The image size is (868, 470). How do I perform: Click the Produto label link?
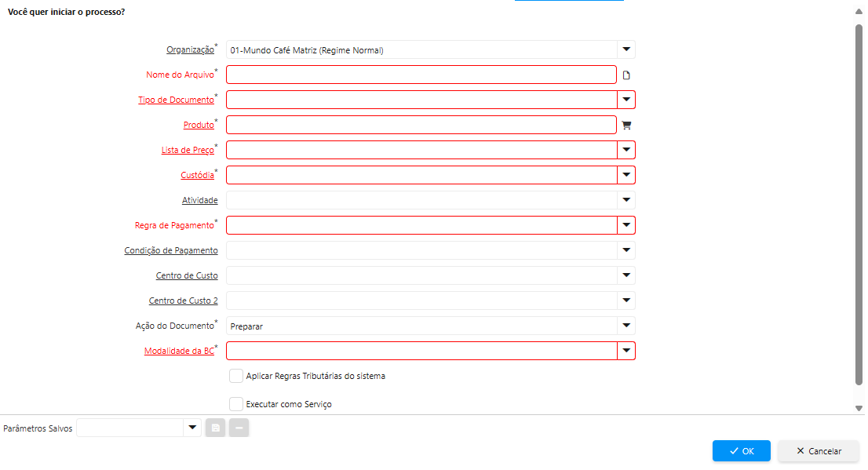(199, 126)
